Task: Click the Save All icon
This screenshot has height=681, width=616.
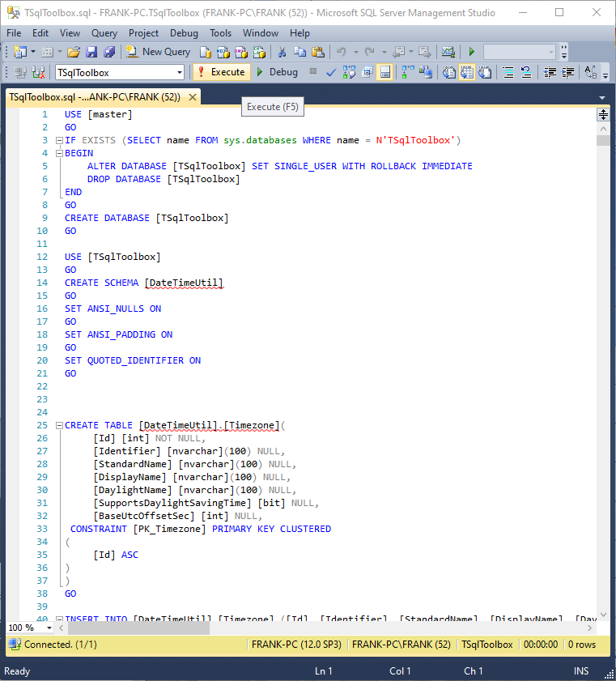Action: [109, 52]
